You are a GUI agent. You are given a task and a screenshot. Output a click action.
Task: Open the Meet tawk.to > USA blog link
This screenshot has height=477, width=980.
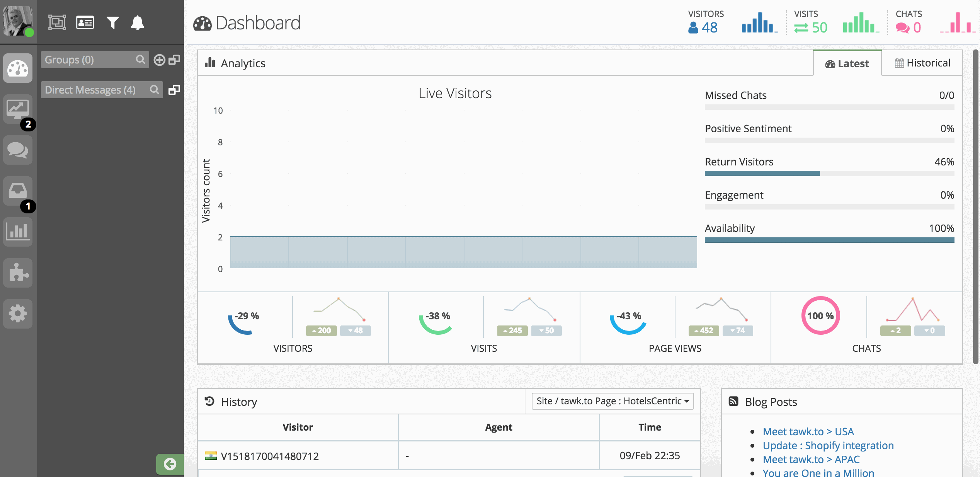click(808, 431)
